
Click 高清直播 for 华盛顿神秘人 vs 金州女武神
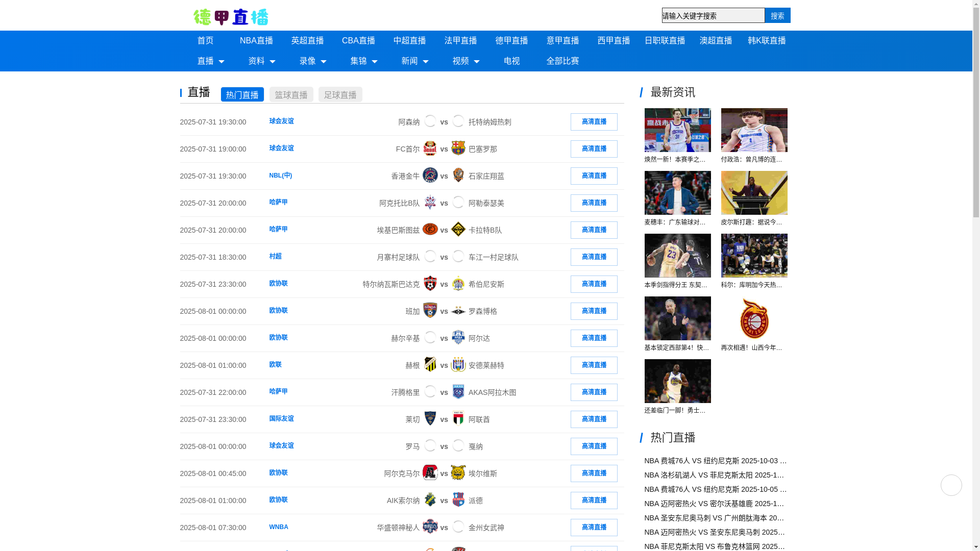point(594,527)
